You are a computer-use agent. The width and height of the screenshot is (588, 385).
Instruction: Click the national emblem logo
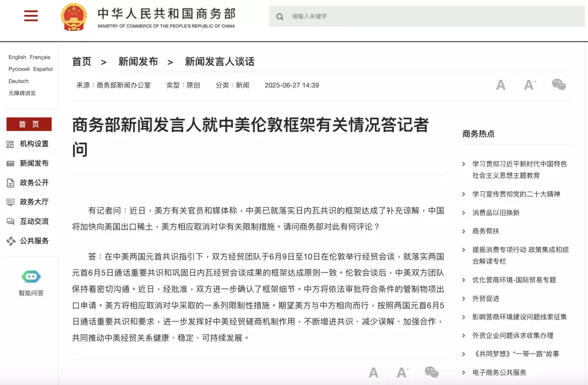(x=74, y=17)
